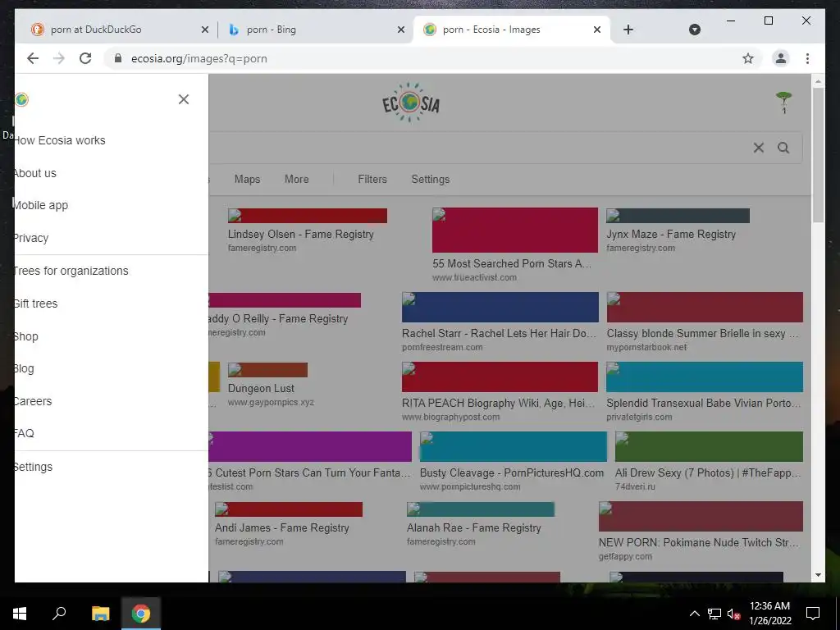
Task: Focus the Ecosia search field
Action: pyautogui.click(x=477, y=148)
